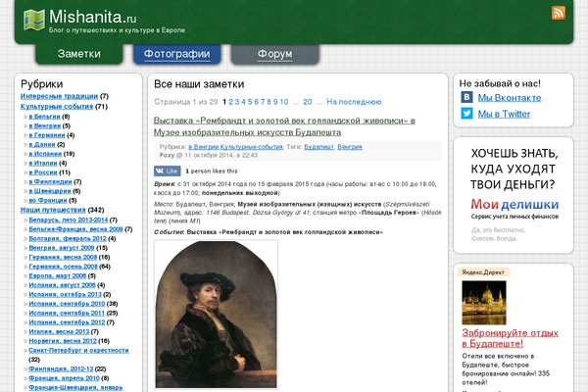Click the Mishanita.ru site title
The width and height of the screenshot is (588, 392).
(93, 17)
